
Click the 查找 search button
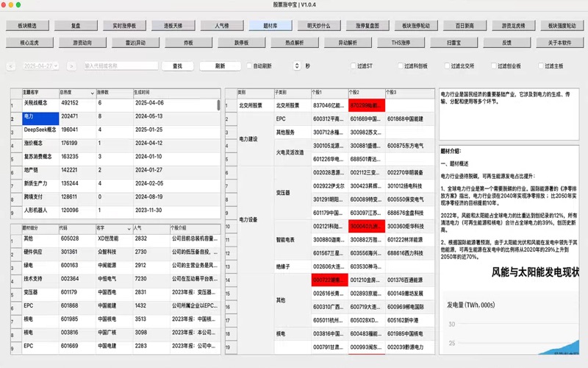pyautogui.click(x=176, y=66)
